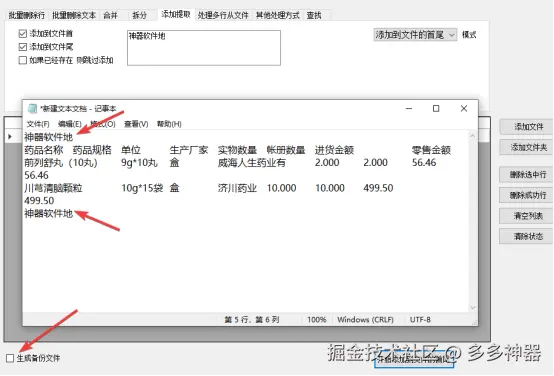Toggle the 添加到文件首 checkbox
Viewport: 554px width, 376px height.
pyautogui.click(x=23, y=34)
